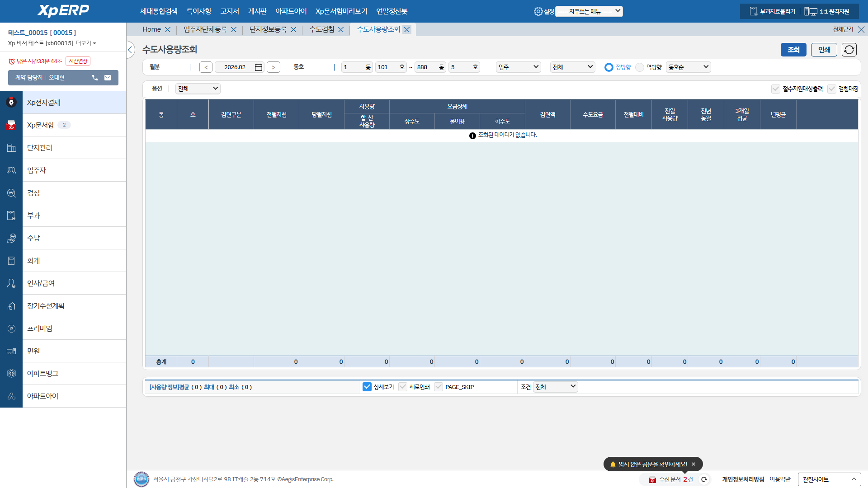
Task: Uncheck the 상세보기 checkbox
Action: coord(367,387)
